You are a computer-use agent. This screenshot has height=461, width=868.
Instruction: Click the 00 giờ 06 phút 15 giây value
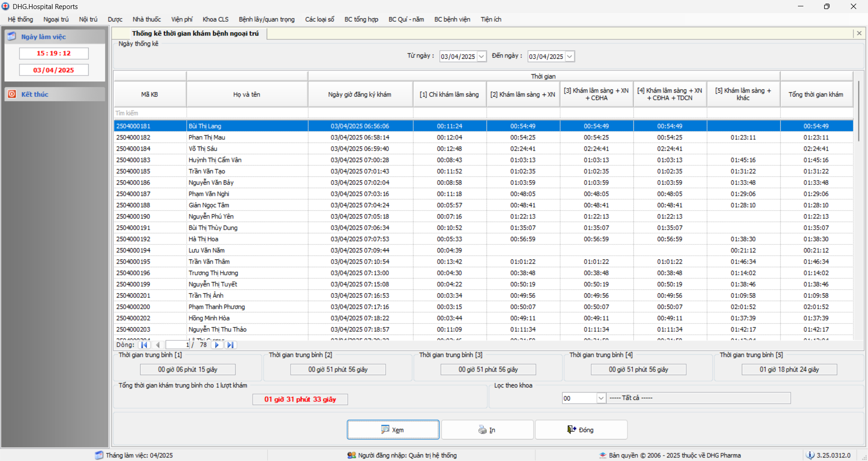tap(188, 370)
